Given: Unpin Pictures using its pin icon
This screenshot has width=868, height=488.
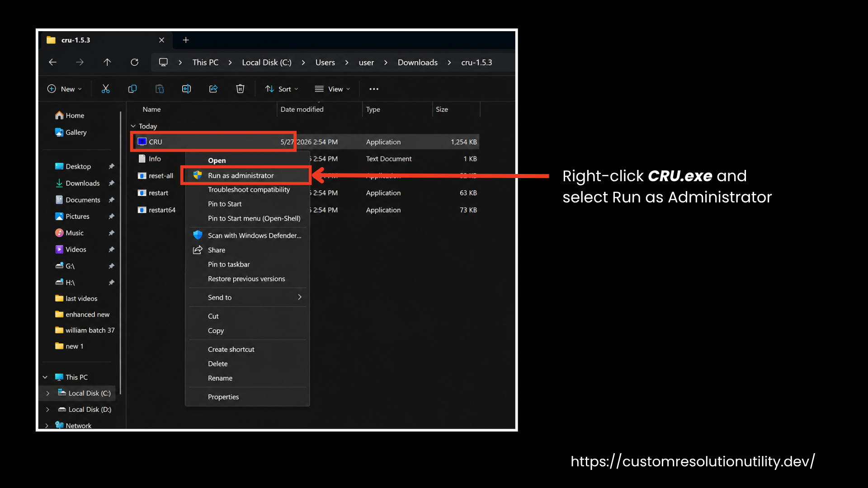Looking at the screenshot, I should 111,216.
